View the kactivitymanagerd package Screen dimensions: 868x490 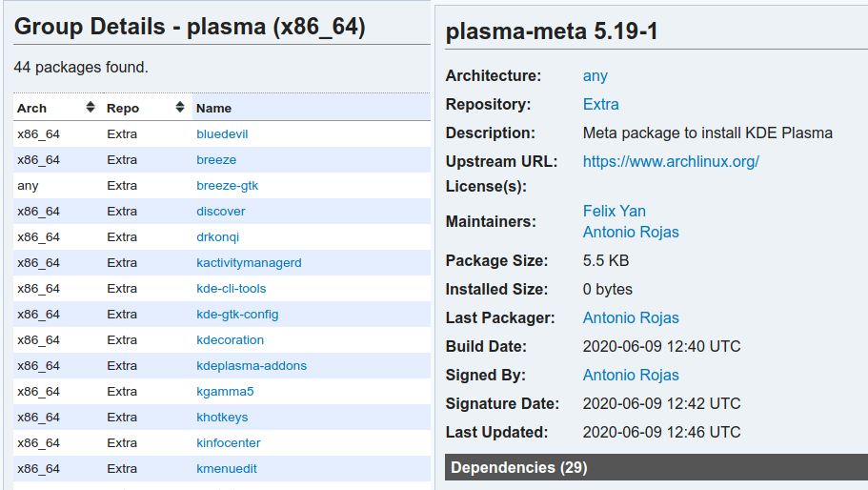click(249, 263)
